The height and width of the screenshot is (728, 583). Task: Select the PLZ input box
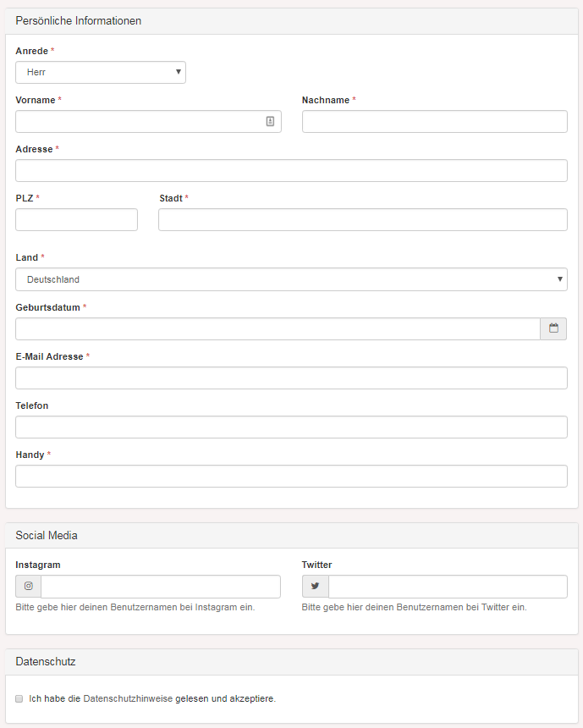coord(77,219)
